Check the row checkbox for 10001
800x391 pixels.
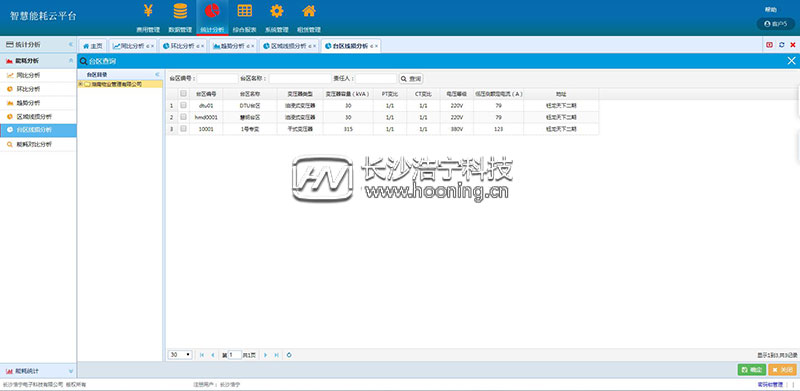point(184,129)
